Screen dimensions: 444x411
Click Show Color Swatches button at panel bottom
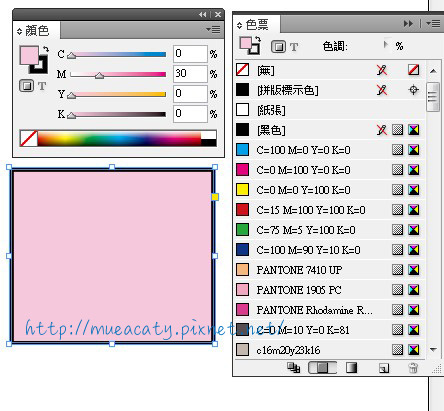point(323,368)
